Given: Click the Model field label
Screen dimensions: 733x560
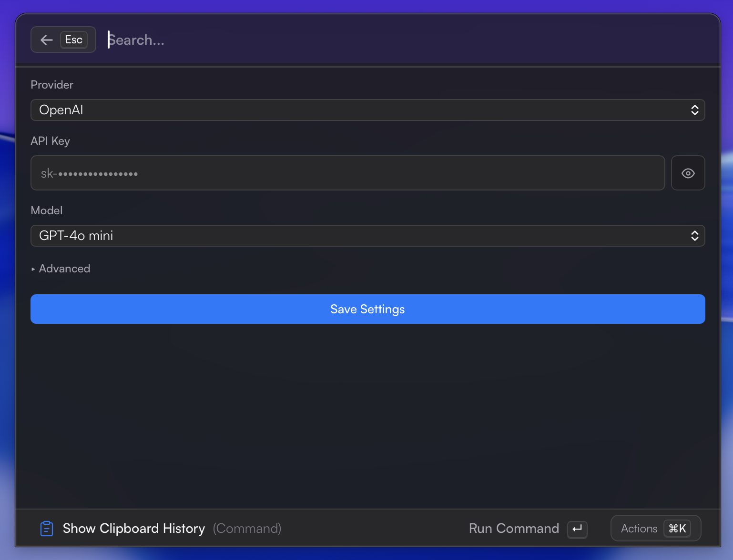Looking at the screenshot, I should (x=47, y=210).
